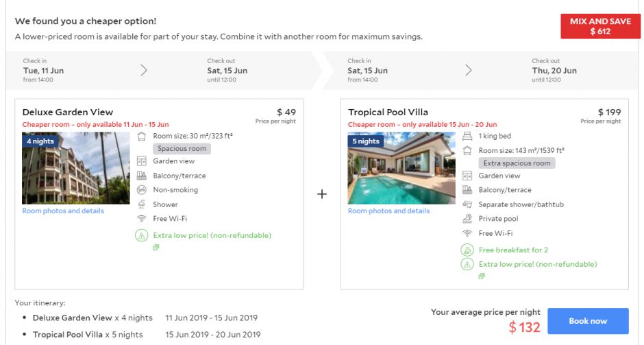This screenshot has width=644, height=345.
Task: Click the arrow between 15 Jun and 20 Jun dates
Action: (469, 70)
